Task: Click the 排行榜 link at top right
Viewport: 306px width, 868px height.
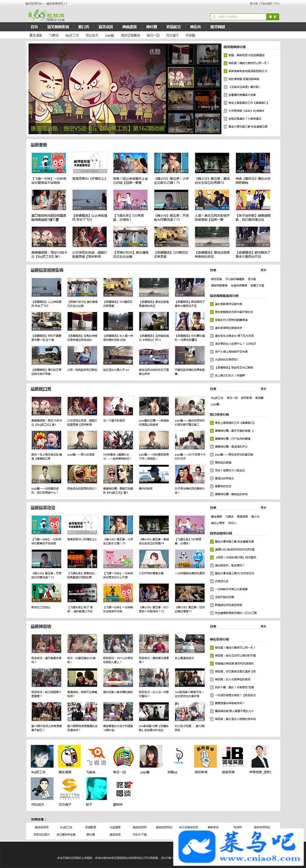Action: click(254, 3)
